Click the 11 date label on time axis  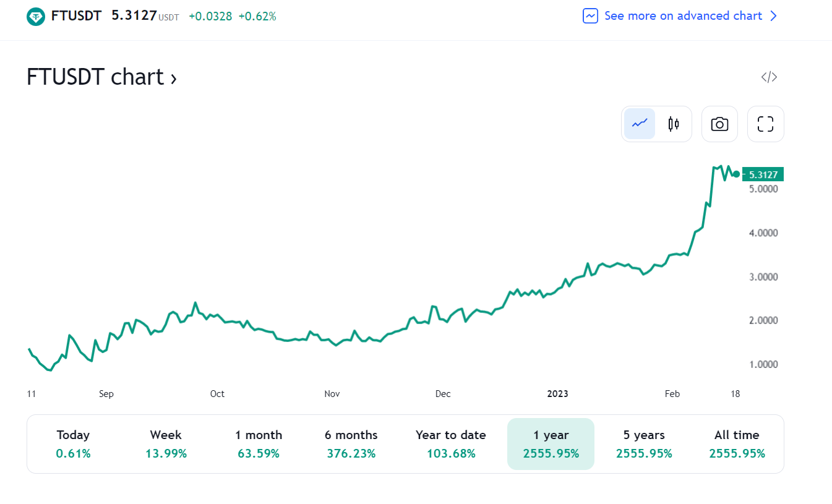pos(32,394)
